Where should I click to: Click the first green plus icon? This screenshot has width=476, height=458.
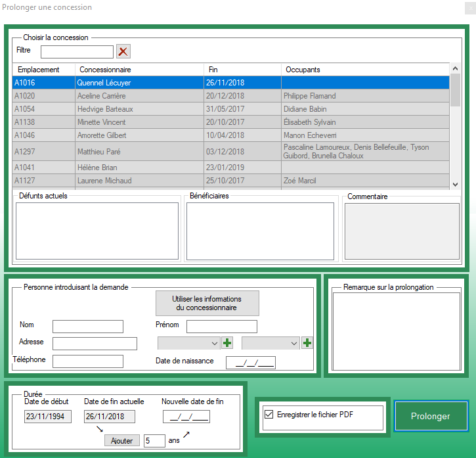click(x=228, y=342)
